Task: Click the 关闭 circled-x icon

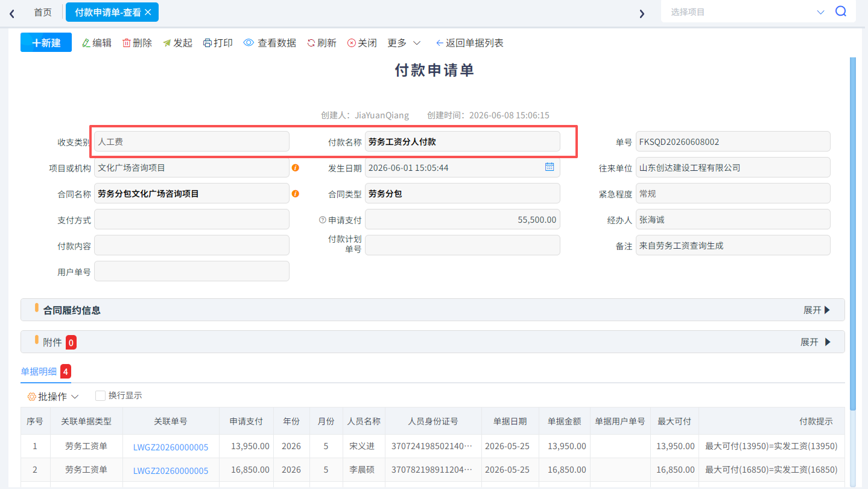Action: [x=352, y=43]
